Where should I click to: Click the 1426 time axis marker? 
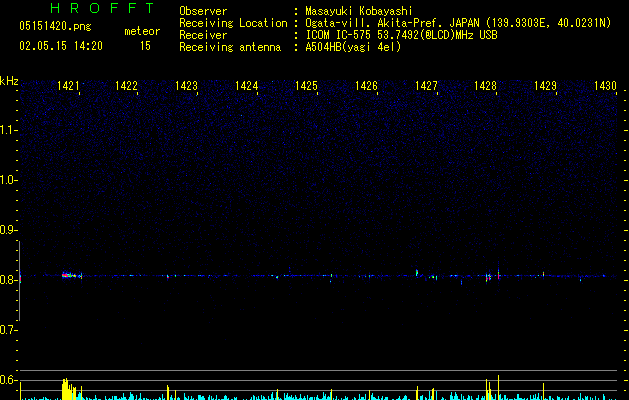click(366, 86)
